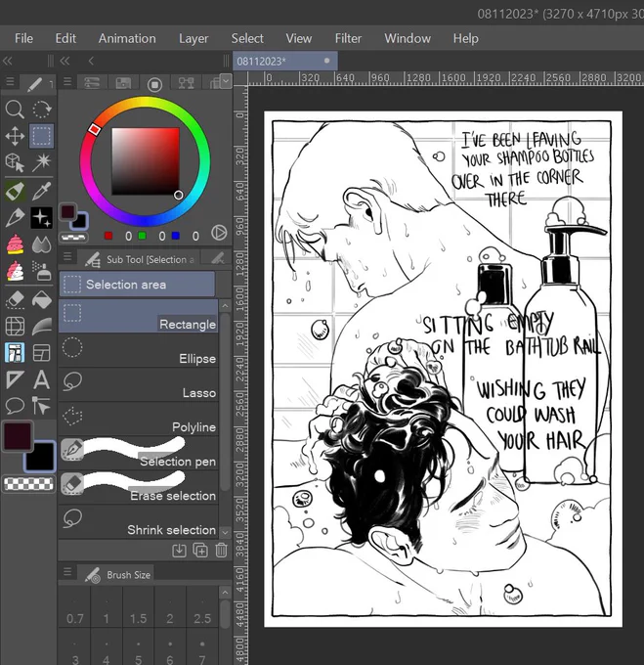Select the Eyedropper tool

41,191
